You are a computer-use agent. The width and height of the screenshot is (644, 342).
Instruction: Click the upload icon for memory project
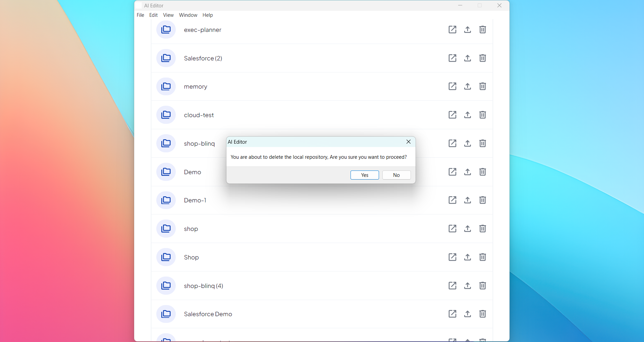click(467, 86)
